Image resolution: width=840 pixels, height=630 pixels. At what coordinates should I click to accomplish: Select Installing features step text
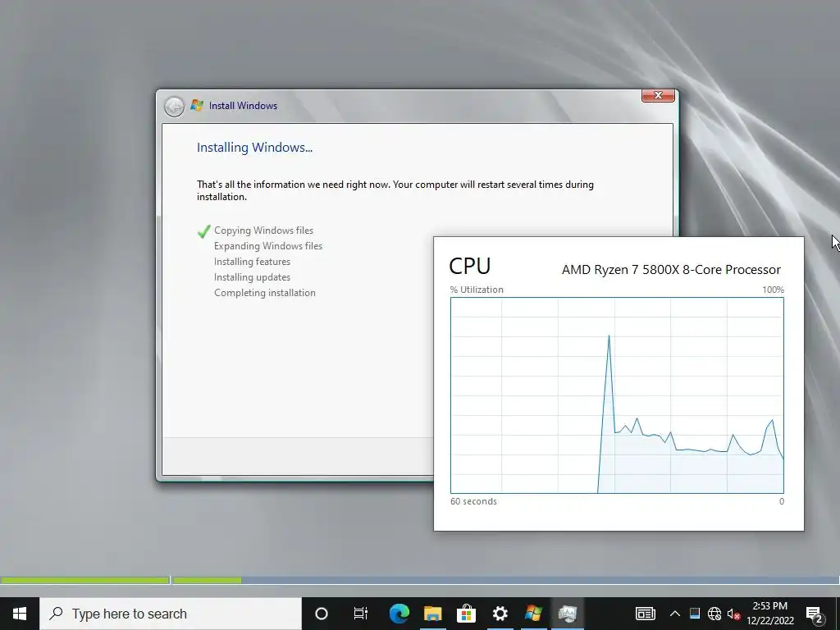tap(253, 262)
